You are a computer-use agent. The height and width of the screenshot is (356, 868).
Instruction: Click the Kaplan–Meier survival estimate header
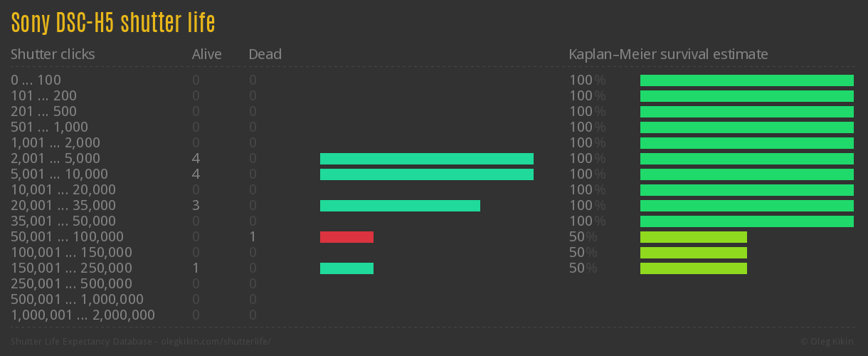[x=668, y=54]
